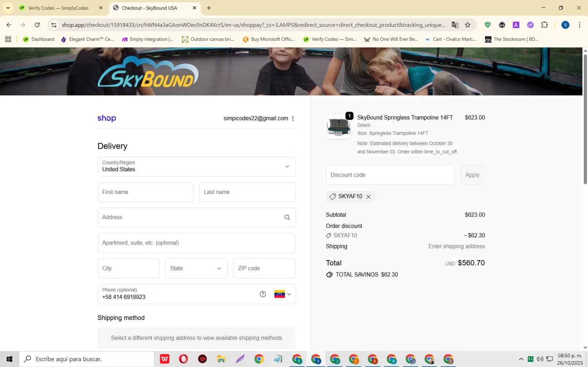Open the Buy Microsoft Offic... bookmark
Image resolution: width=588 pixels, height=367 pixels.
(x=269, y=39)
